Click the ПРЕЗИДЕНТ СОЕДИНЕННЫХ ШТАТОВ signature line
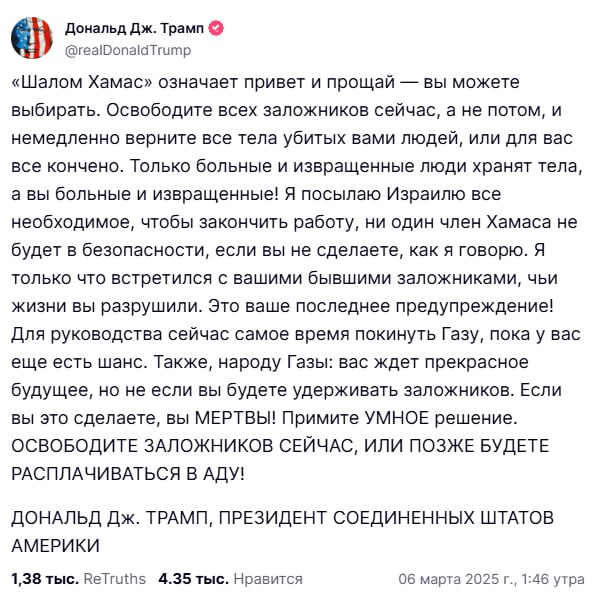 point(386,518)
